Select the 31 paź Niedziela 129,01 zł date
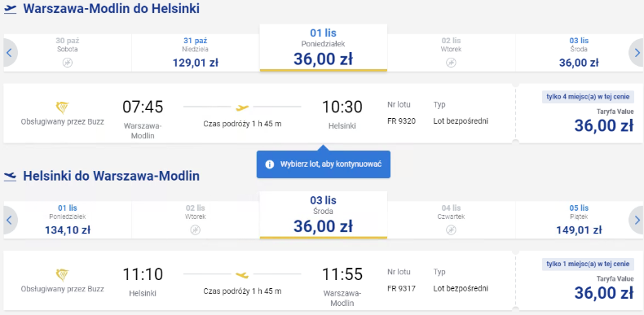The height and width of the screenshot is (315, 644). pyautogui.click(x=196, y=53)
